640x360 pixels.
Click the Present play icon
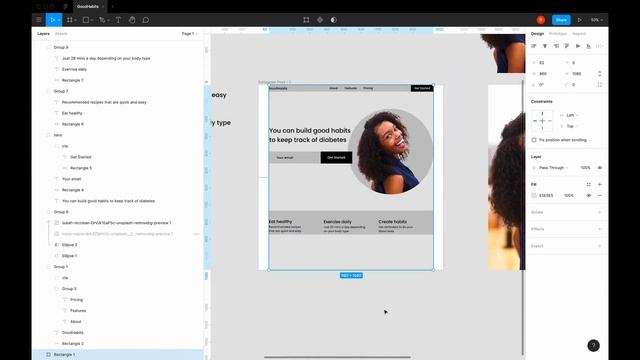point(579,20)
